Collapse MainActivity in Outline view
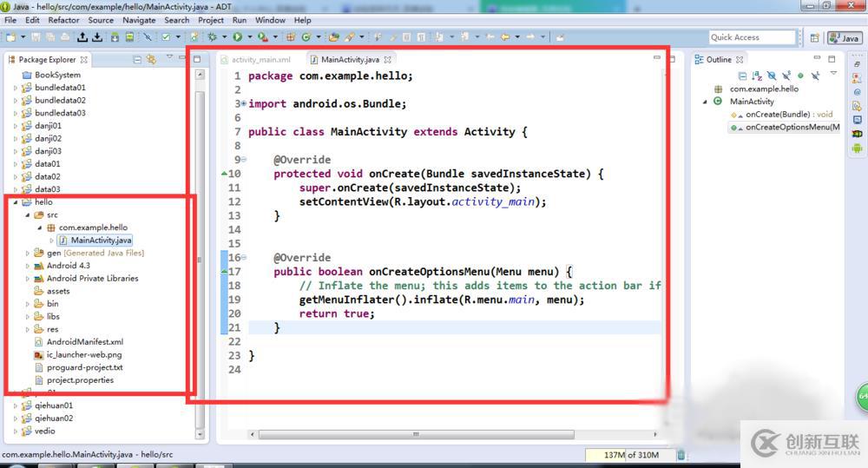The height and width of the screenshot is (468, 868). coord(705,102)
